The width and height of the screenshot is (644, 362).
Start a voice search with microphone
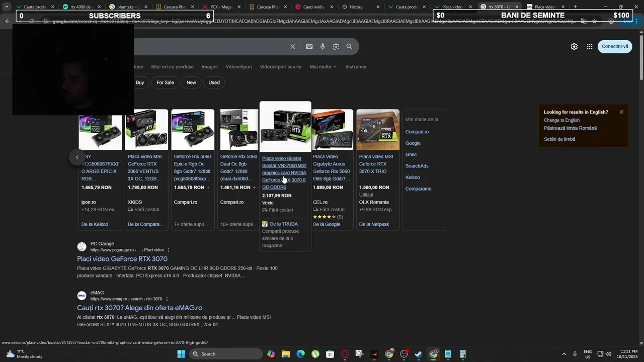pyautogui.click(x=323, y=47)
